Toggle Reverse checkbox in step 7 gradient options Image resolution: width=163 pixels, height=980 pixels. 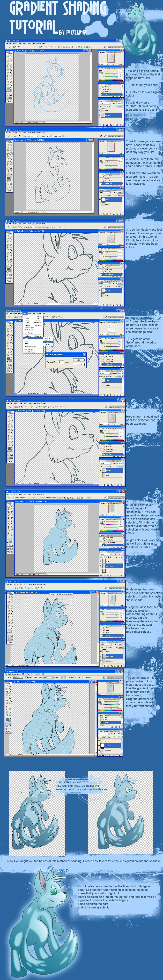tap(69, 678)
